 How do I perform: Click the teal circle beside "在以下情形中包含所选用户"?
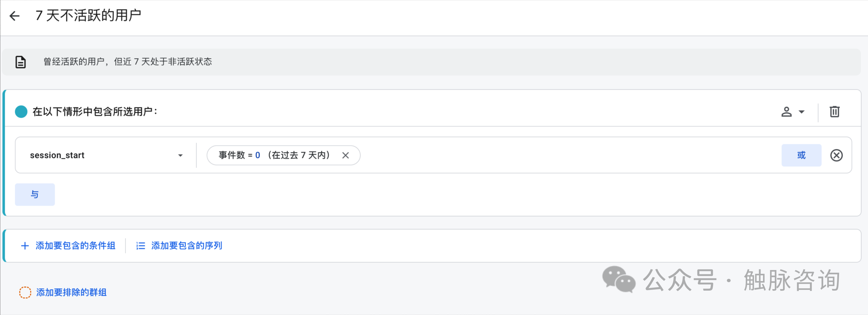21,112
